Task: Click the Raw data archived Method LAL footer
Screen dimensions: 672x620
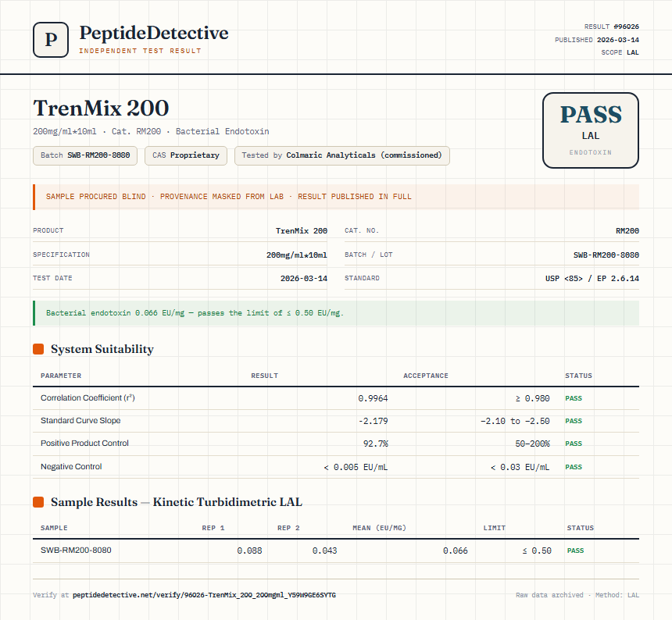Action: point(577,595)
